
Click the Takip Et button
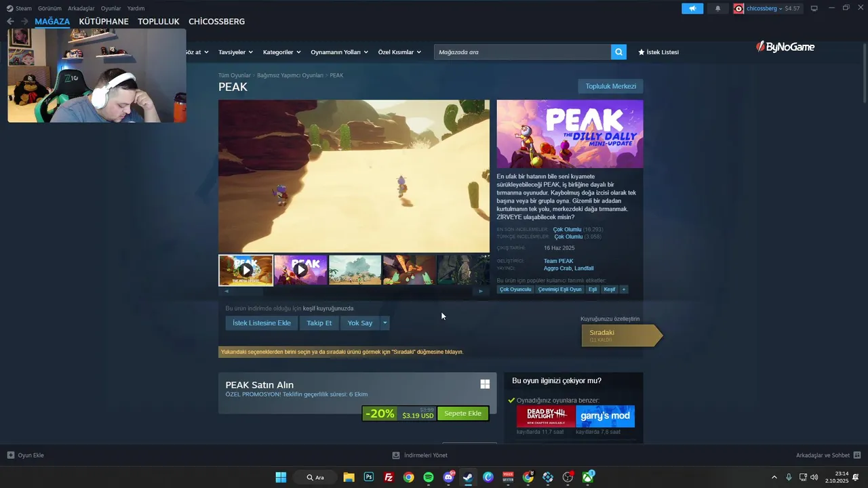(x=319, y=323)
